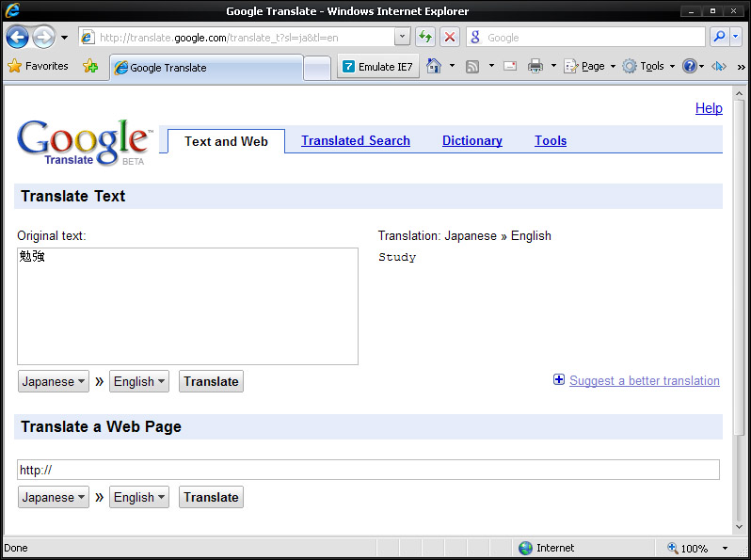This screenshot has width=751, height=560.
Task: Open the Favorites star button
Action: (x=38, y=66)
